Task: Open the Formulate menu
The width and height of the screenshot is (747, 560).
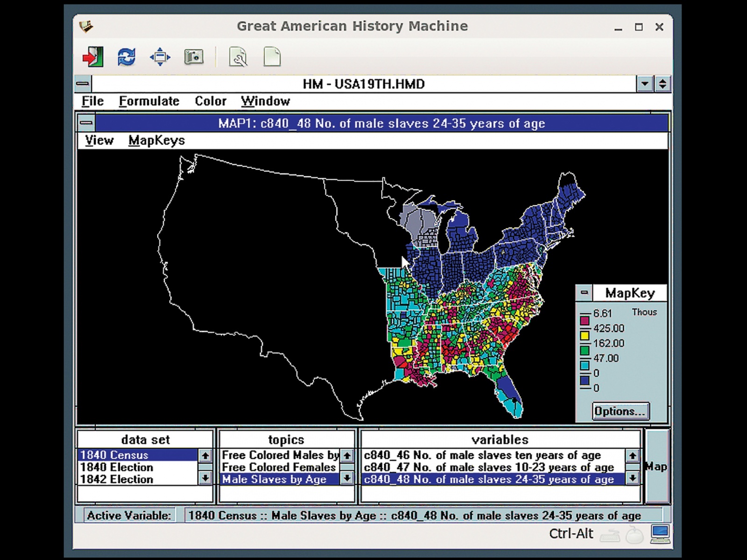Action: tap(149, 101)
